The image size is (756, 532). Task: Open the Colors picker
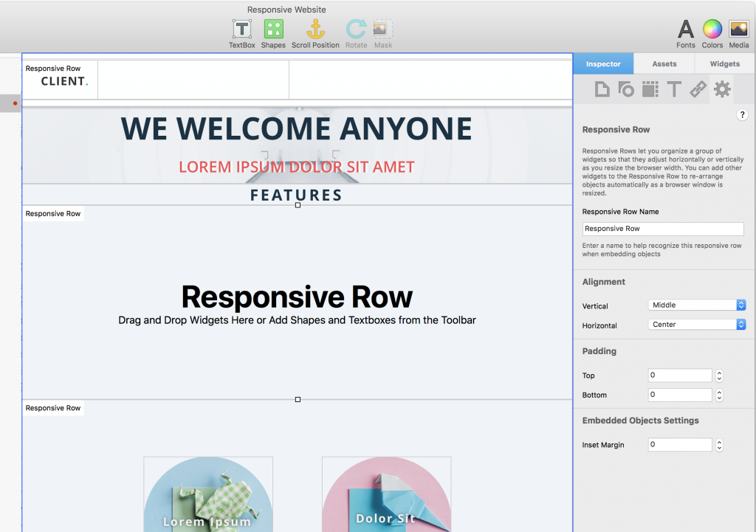(712, 34)
